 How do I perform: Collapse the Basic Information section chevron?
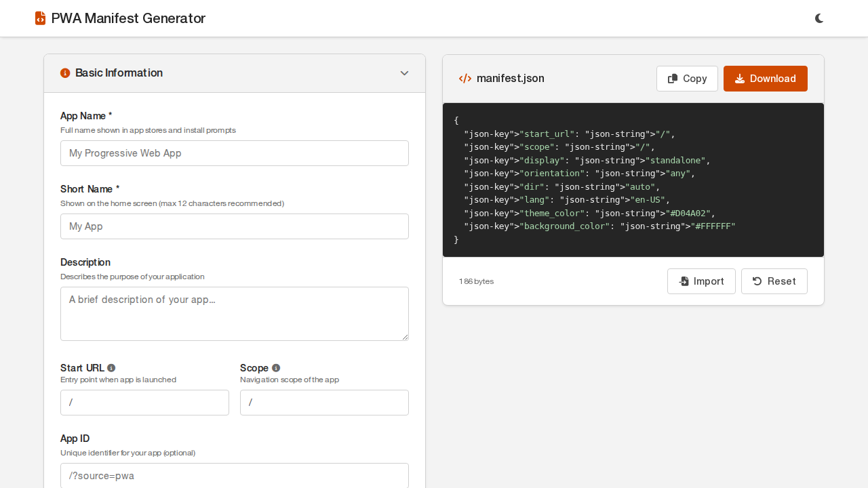coord(404,73)
